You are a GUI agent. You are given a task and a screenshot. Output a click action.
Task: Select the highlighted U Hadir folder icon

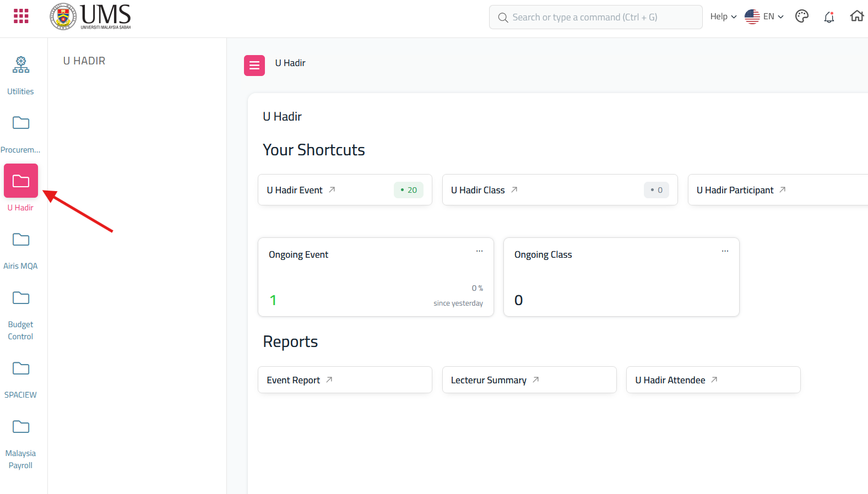(x=21, y=181)
